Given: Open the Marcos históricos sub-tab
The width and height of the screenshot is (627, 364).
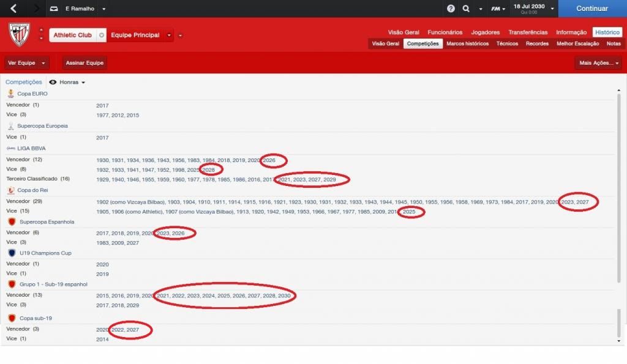Looking at the screenshot, I should (467, 43).
